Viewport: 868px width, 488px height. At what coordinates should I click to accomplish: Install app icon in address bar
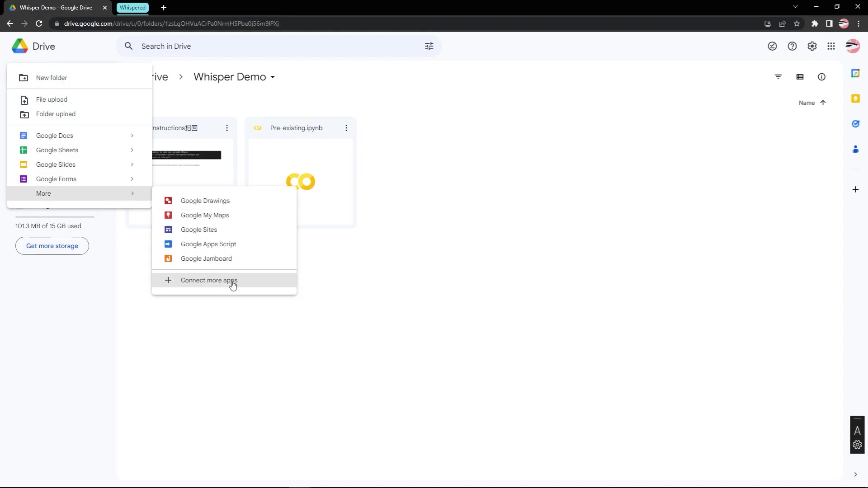pos(768,23)
